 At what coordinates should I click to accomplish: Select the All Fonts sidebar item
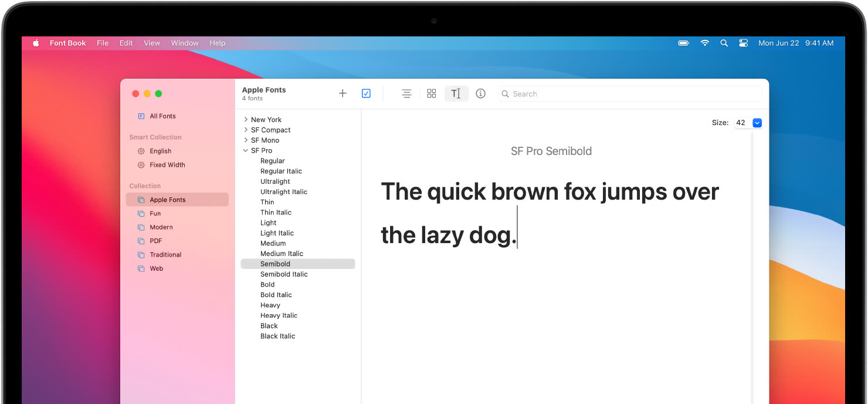[162, 116]
